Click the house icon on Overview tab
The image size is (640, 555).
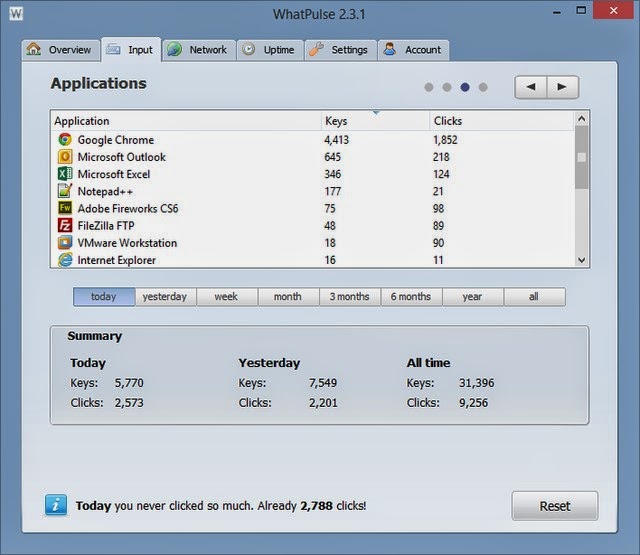(x=33, y=49)
